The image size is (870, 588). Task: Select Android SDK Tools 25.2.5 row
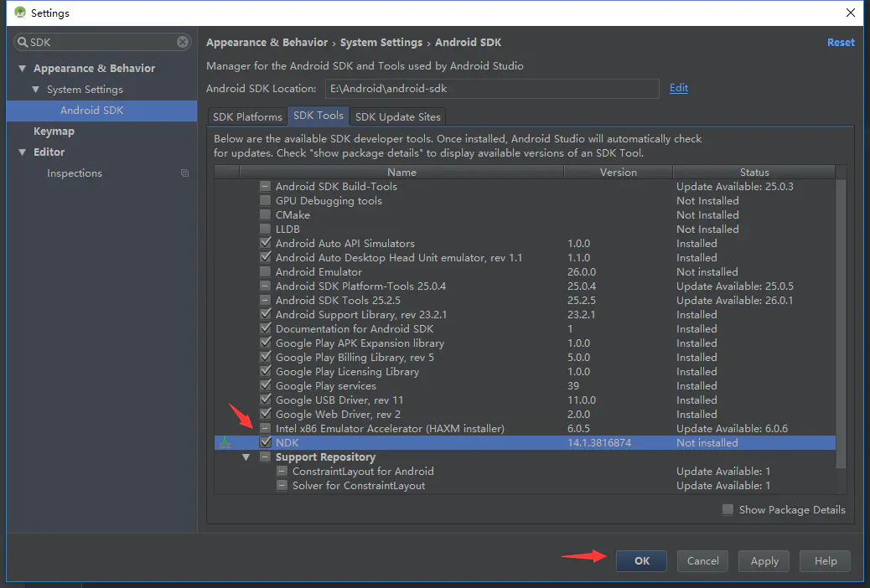click(525, 300)
